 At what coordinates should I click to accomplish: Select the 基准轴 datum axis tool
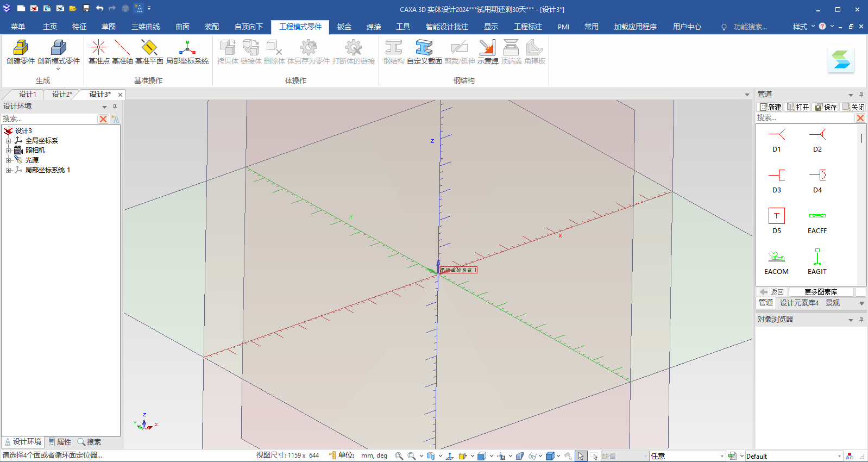tap(122, 48)
